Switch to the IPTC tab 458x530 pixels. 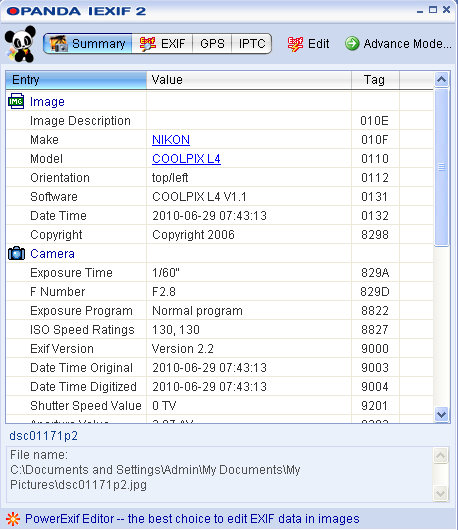click(x=252, y=44)
